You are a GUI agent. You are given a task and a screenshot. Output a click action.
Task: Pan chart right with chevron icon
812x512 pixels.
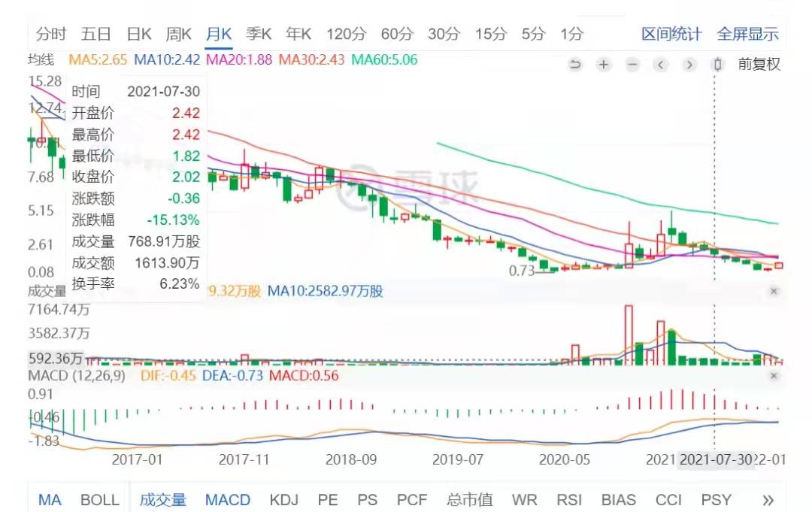pyautogui.click(x=689, y=65)
